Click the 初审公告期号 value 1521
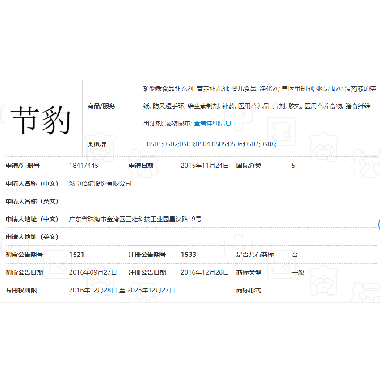This screenshot has width=380, height=380. click(77, 255)
